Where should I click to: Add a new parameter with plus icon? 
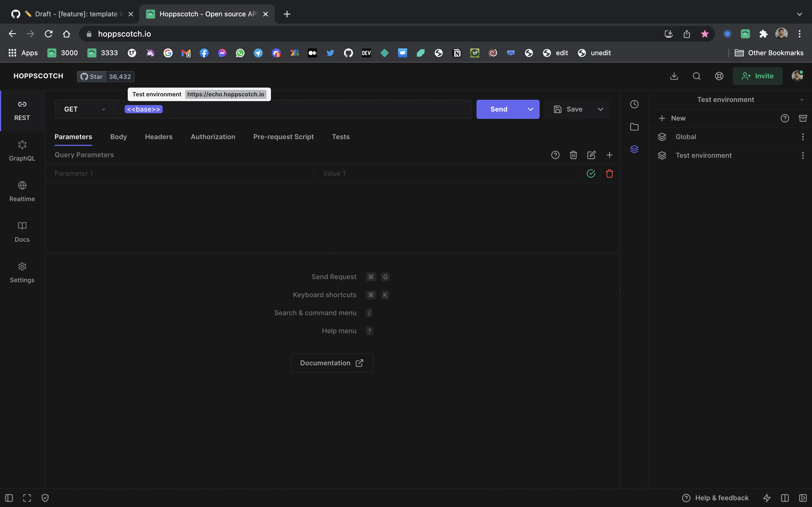[x=609, y=155]
